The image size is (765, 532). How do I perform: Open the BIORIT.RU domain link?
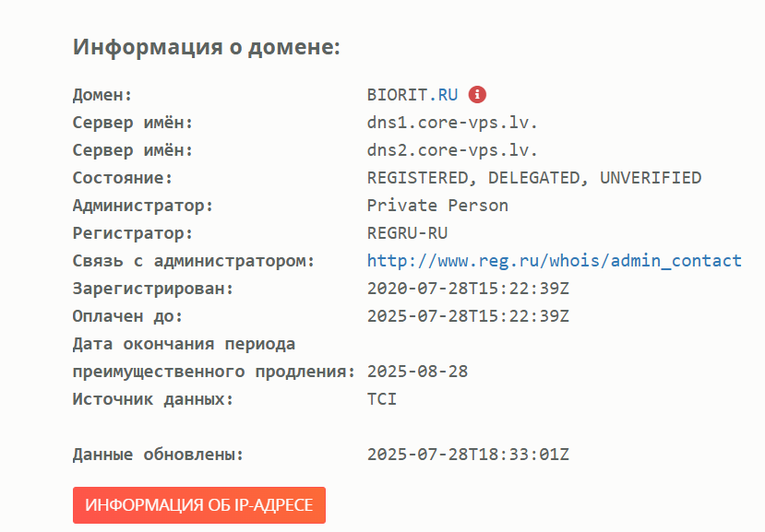coord(412,95)
